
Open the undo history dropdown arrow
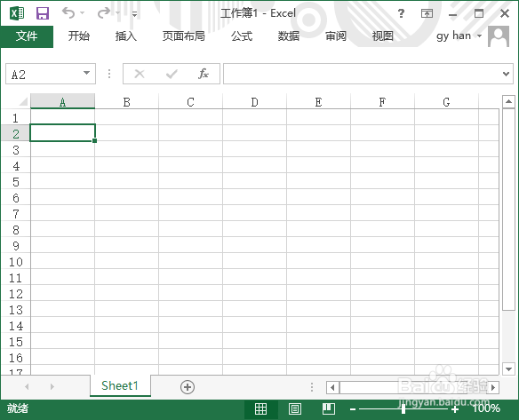click(83, 13)
